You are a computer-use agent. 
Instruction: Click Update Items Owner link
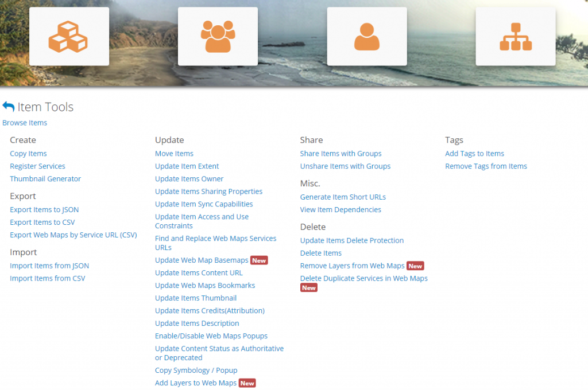189,179
